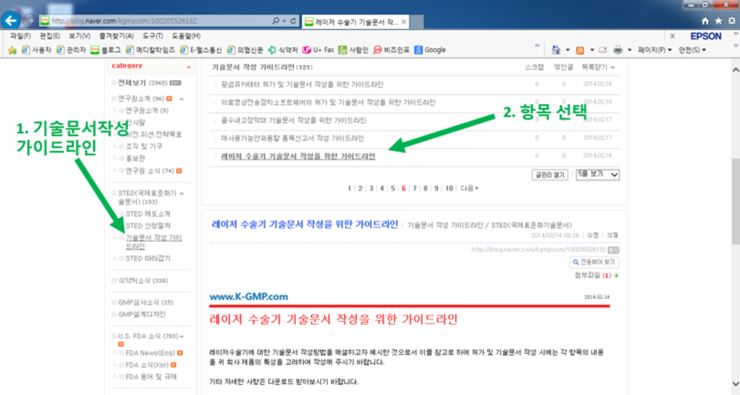Open STED 신청절차 category
Screen dimensions: 740x395
tap(148, 226)
